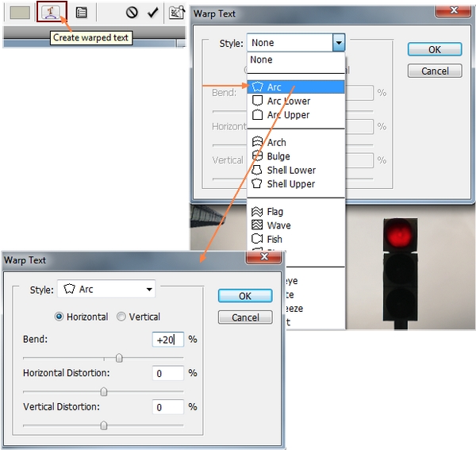Click OK in the lower Warp Text dialog

pyautogui.click(x=245, y=296)
